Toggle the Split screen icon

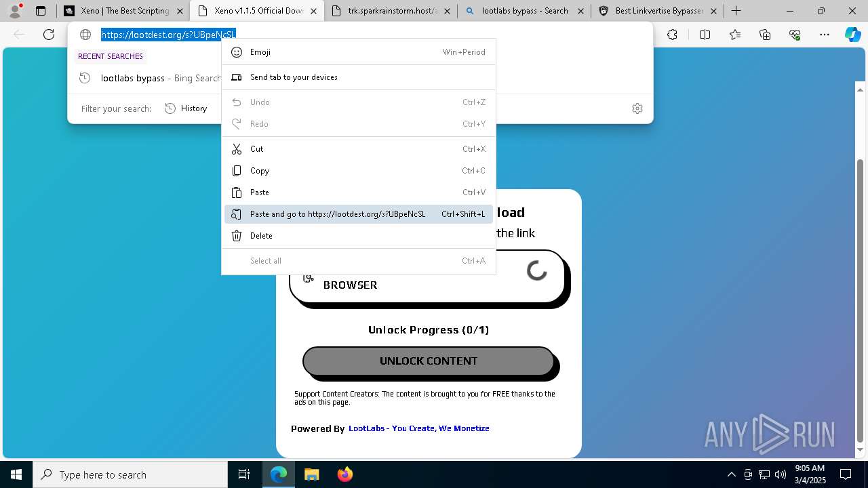(705, 35)
